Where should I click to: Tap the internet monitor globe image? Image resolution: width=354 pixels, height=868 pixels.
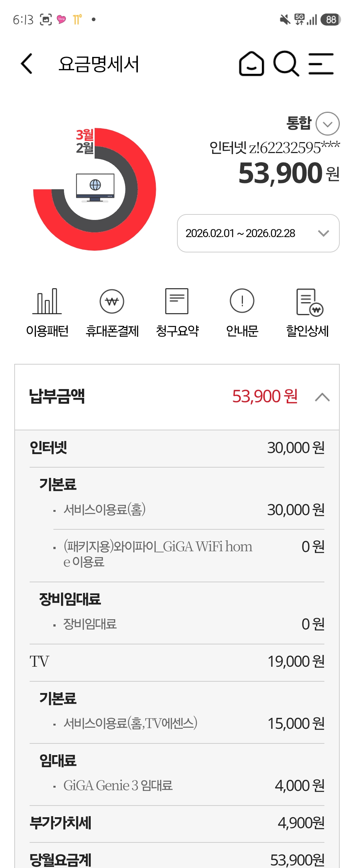(95, 187)
